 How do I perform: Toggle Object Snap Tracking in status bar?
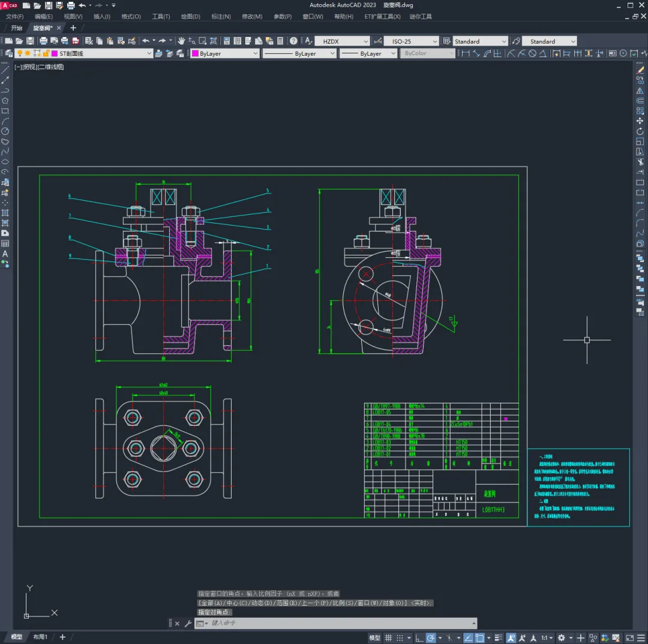[x=468, y=637]
